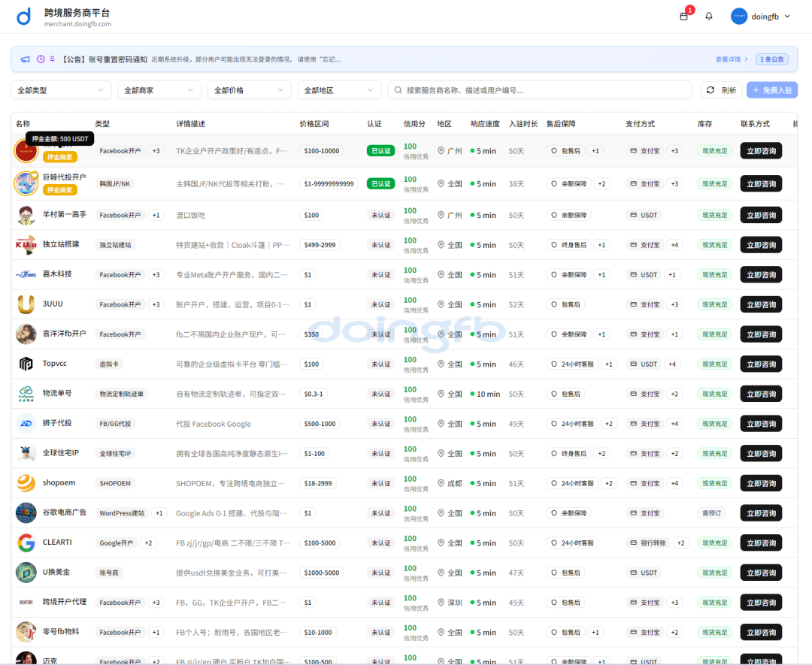Click the announcement megaphone icon
The image size is (812, 665).
(x=25, y=59)
